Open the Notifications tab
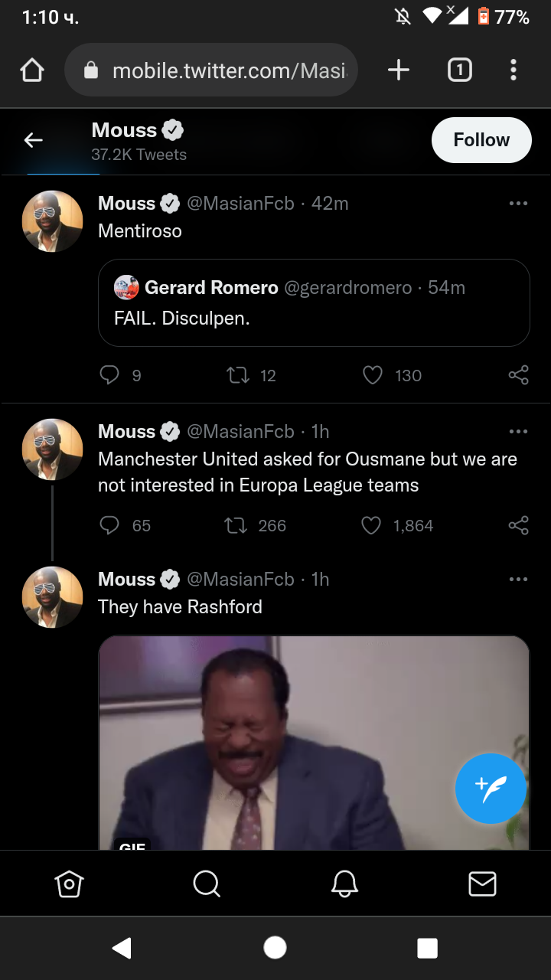551x980 pixels. click(x=344, y=884)
